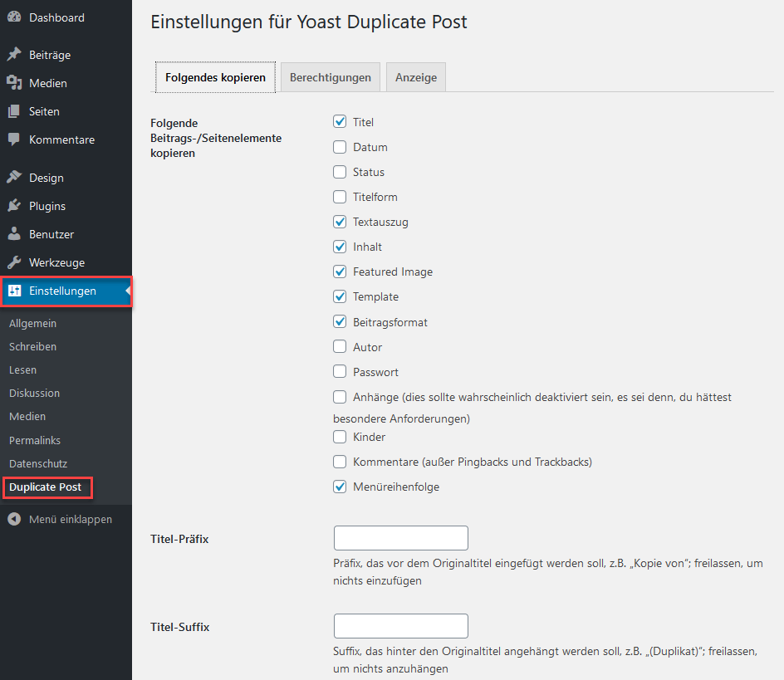This screenshot has width=784, height=680.
Task: Click the Menü einklappen arrow icon
Action: tap(14, 519)
